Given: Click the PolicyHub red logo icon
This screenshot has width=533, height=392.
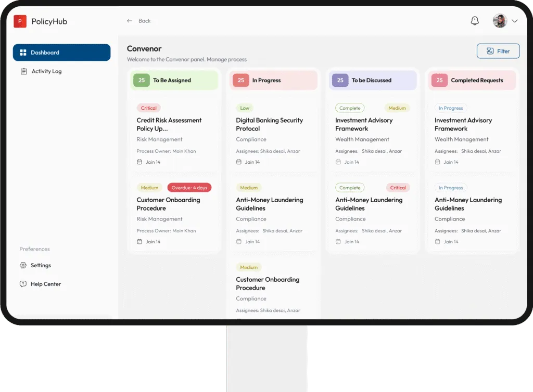Looking at the screenshot, I should click(x=20, y=21).
